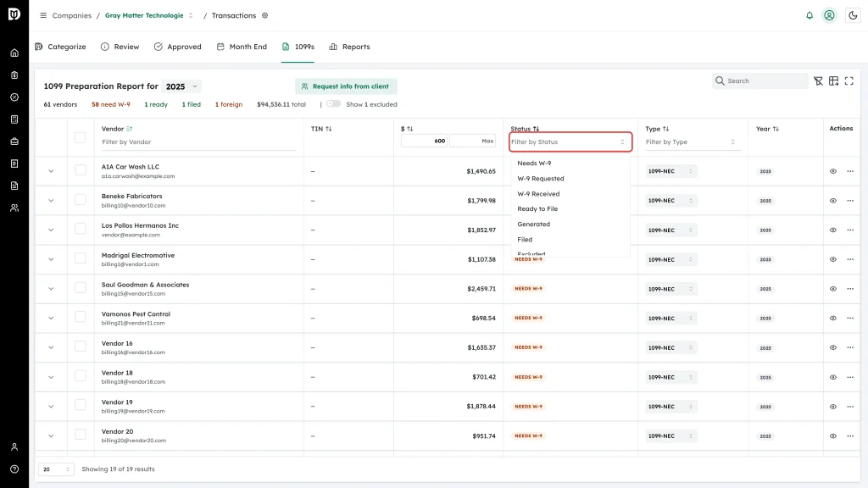Open the home icon in the sidebar
868x488 pixels.
[14, 53]
